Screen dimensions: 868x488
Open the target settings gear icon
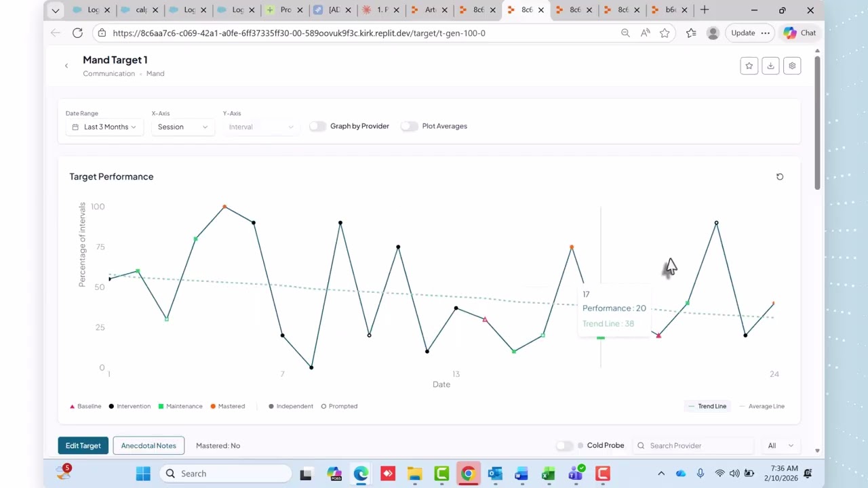point(792,66)
